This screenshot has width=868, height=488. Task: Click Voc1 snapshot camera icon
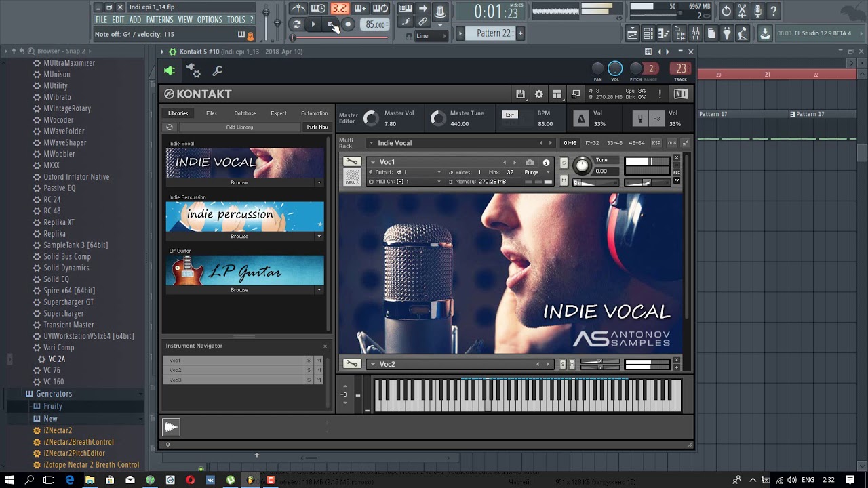pos(530,163)
